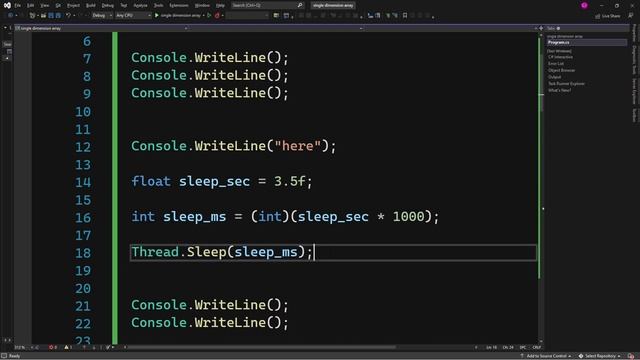Screen dimensions: 640x360
Task: Click line number 12 in the gutter
Action: [x=83, y=147]
